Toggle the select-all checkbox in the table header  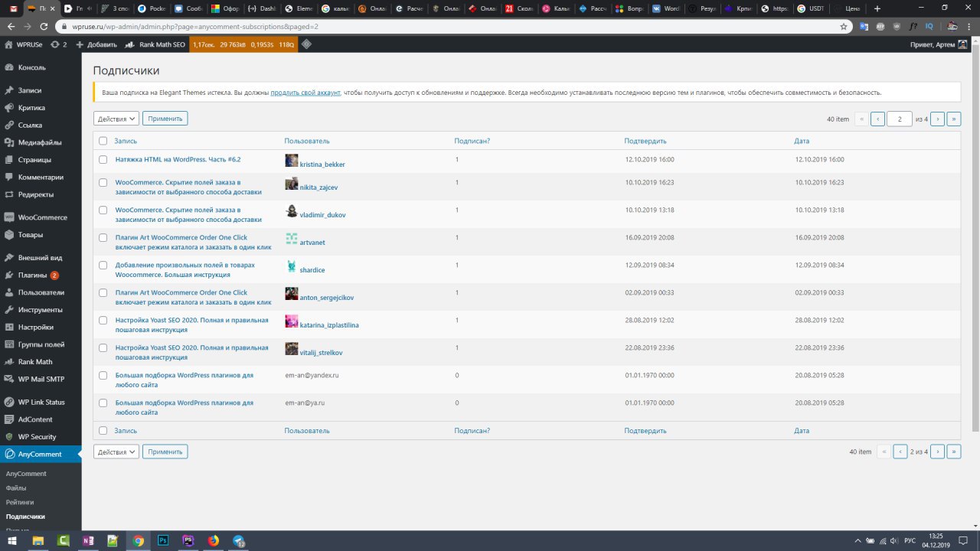click(x=103, y=141)
